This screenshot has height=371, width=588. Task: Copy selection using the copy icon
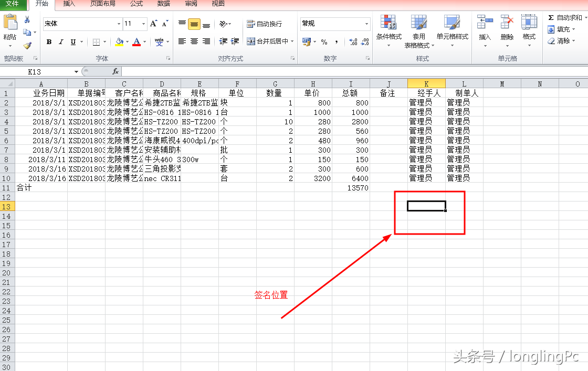(x=27, y=33)
